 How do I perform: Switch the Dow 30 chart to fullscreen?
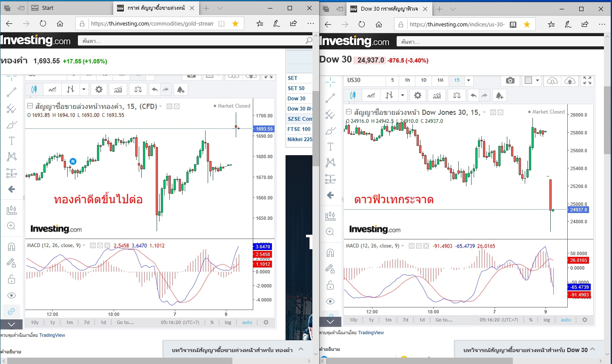(x=587, y=80)
